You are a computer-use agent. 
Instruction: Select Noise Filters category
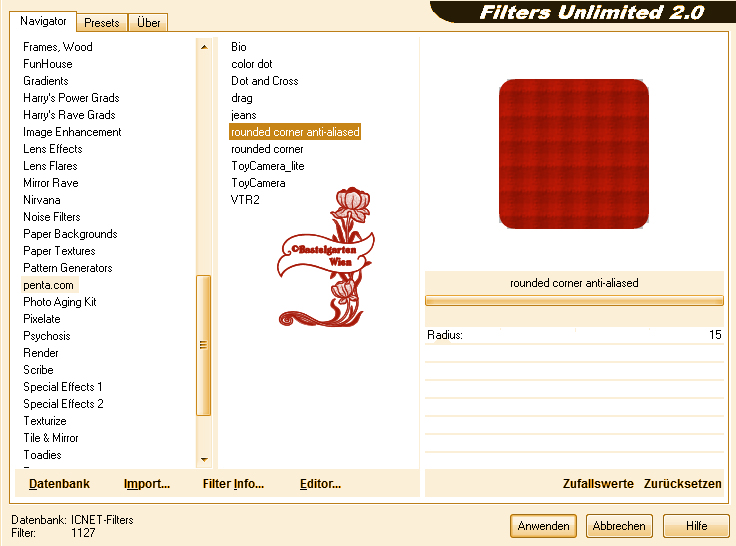point(52,217)
